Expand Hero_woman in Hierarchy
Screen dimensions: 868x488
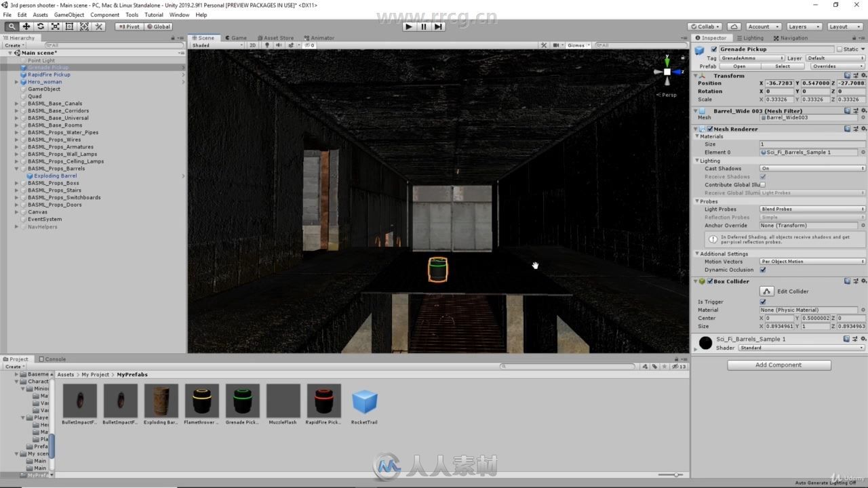pyautogui.click(x=16, y=82)
